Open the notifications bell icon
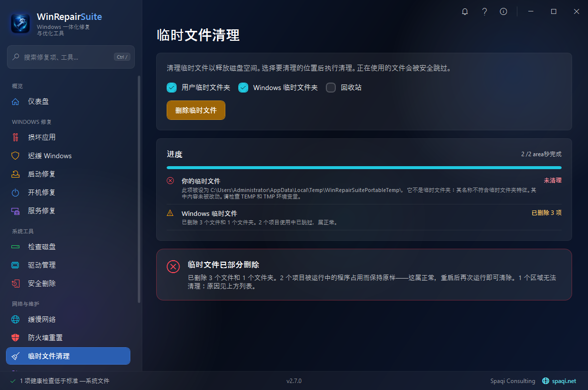This screenshot has height=390, width=588. [465, 11]
